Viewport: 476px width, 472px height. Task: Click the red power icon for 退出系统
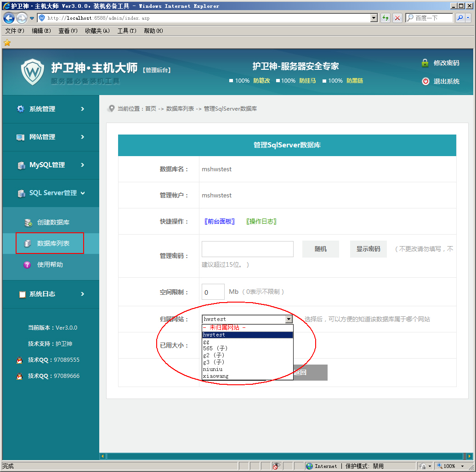tap(426, 81)
